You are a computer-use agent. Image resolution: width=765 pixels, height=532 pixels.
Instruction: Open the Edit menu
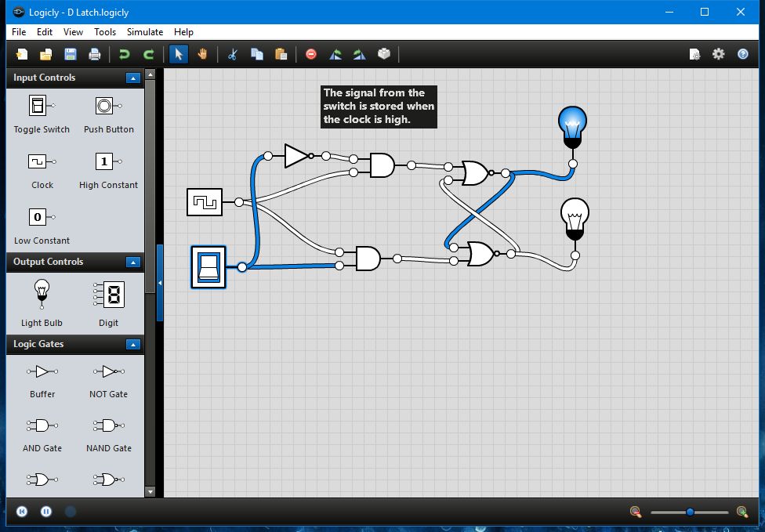pyautogui.click(x=45, y=31)
